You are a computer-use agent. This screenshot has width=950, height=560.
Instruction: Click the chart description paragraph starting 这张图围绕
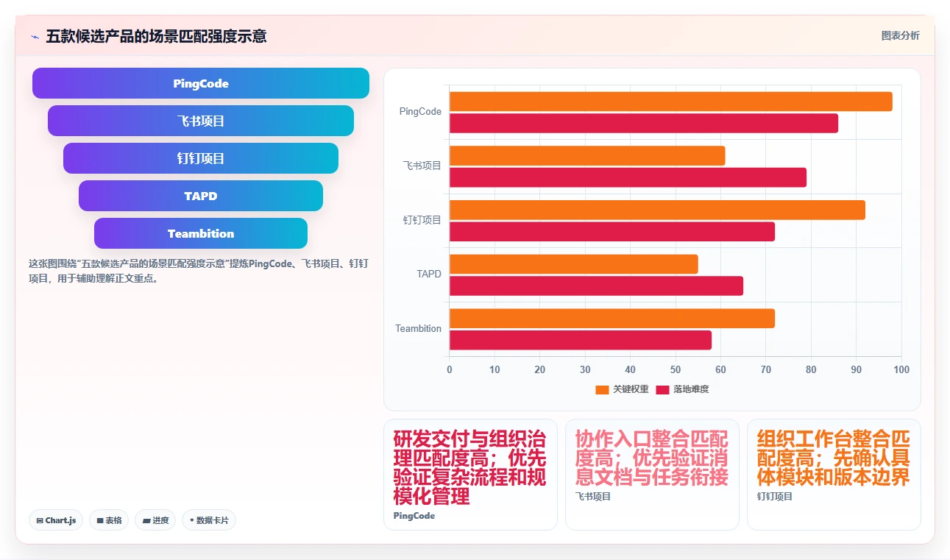(199, 271)
